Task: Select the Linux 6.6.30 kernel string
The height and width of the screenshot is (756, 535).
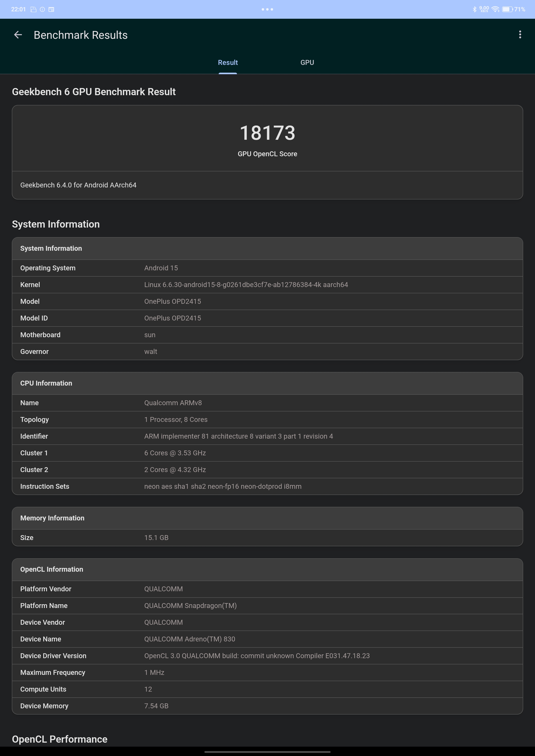Action: pos(246,285)
